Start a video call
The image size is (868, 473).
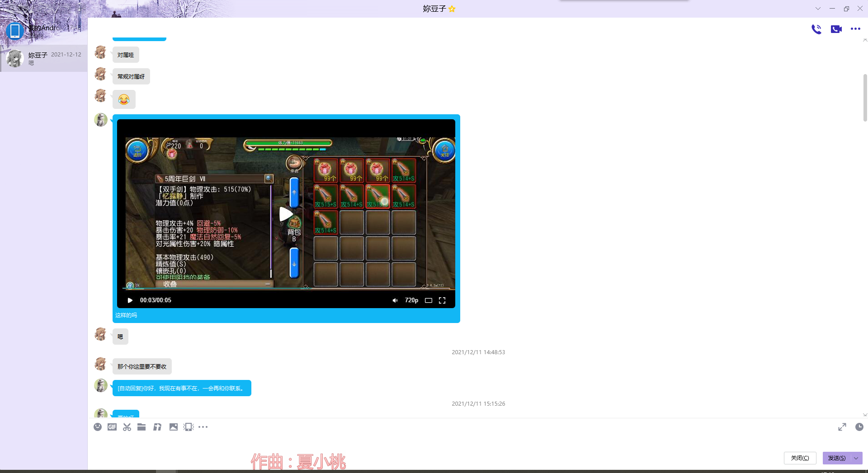pyautogui.click(x=836, y=29)
